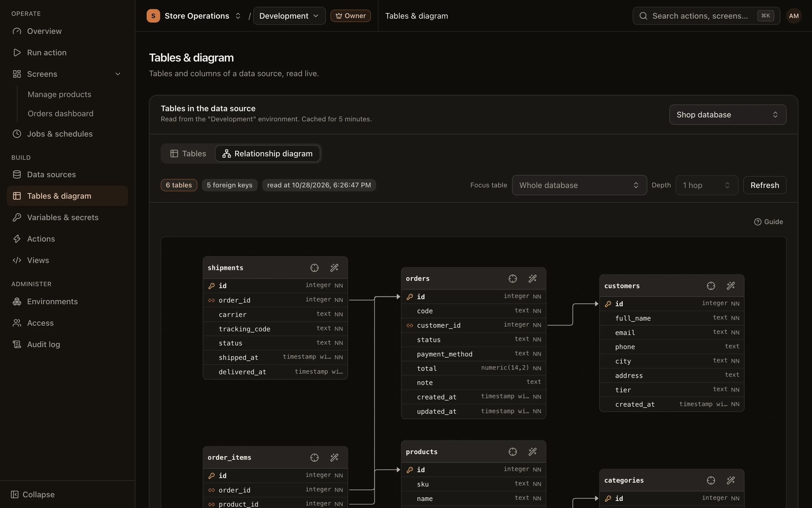Focus on the products table using crosshair icon
The image size is (812, 508).
512,452
